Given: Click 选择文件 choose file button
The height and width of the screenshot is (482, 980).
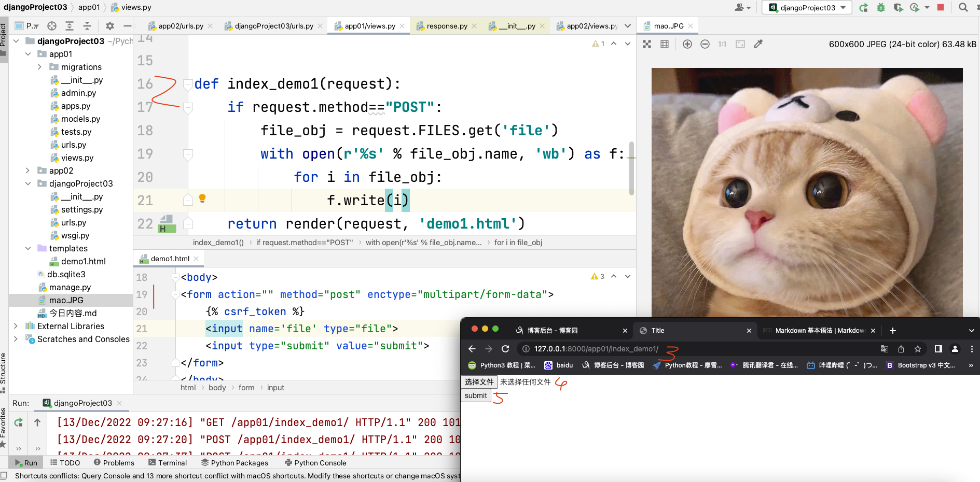Looking at the screenshot, I should pos(479,382).
